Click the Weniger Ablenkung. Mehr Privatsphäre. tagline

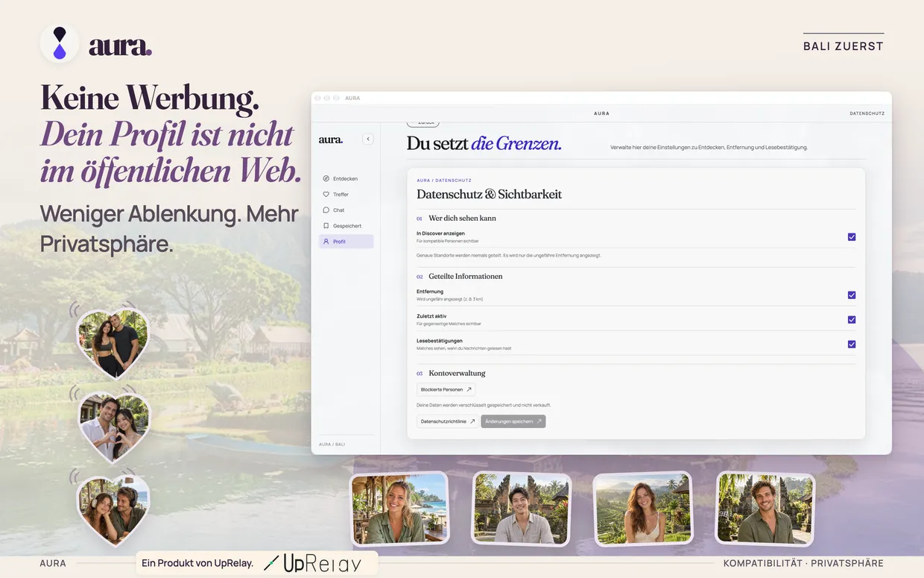coord(169,228)
